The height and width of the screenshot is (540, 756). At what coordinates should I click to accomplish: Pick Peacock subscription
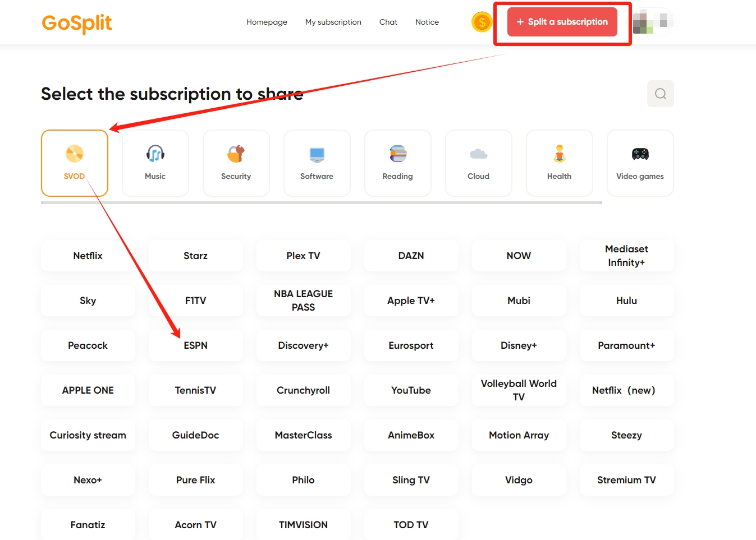(x=88, y=345)
